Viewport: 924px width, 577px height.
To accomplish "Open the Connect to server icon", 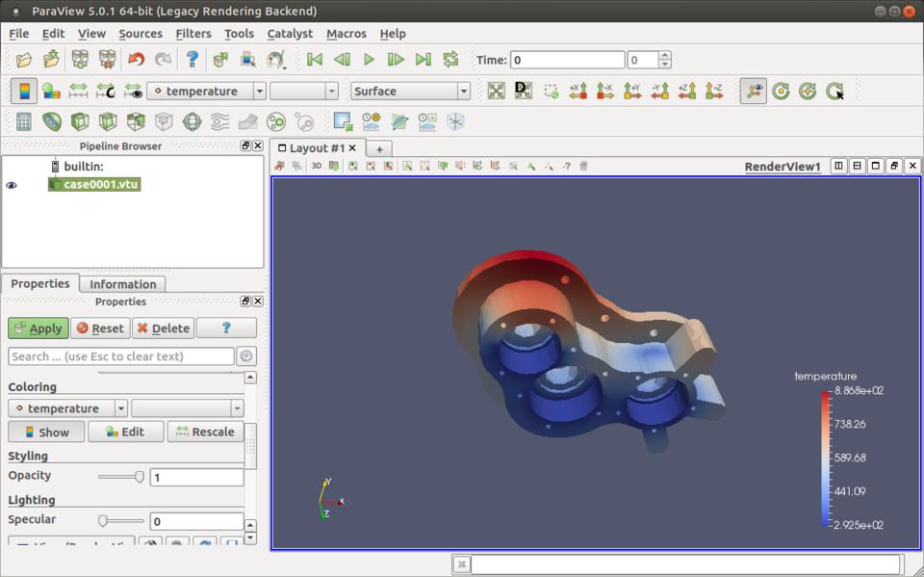I will [x=80, y=60].
